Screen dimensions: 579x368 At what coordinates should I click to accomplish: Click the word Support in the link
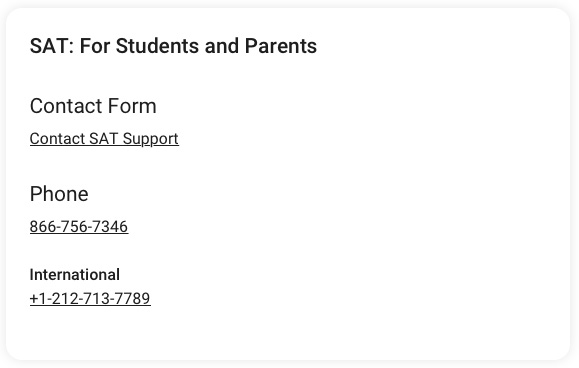pos(151,139)
